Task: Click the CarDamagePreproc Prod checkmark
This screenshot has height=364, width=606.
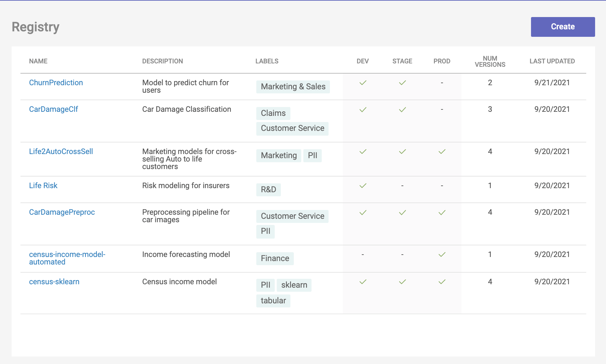Action: 442,212
